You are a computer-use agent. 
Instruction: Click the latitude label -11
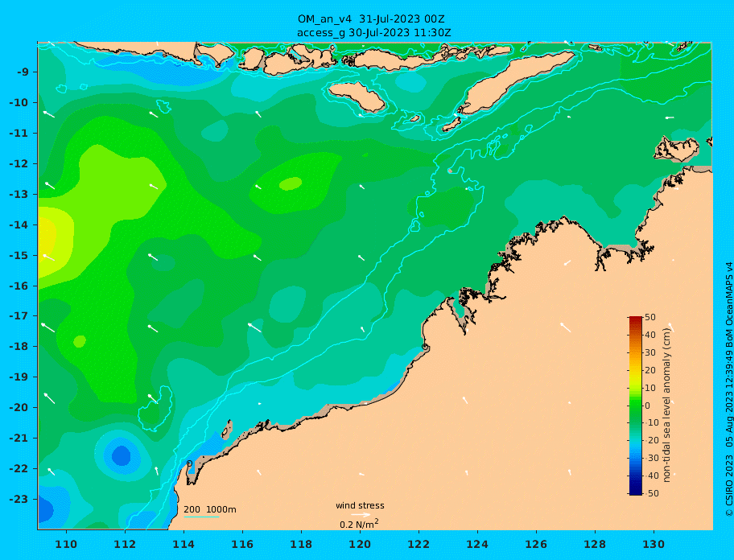[x=19, y=134]
